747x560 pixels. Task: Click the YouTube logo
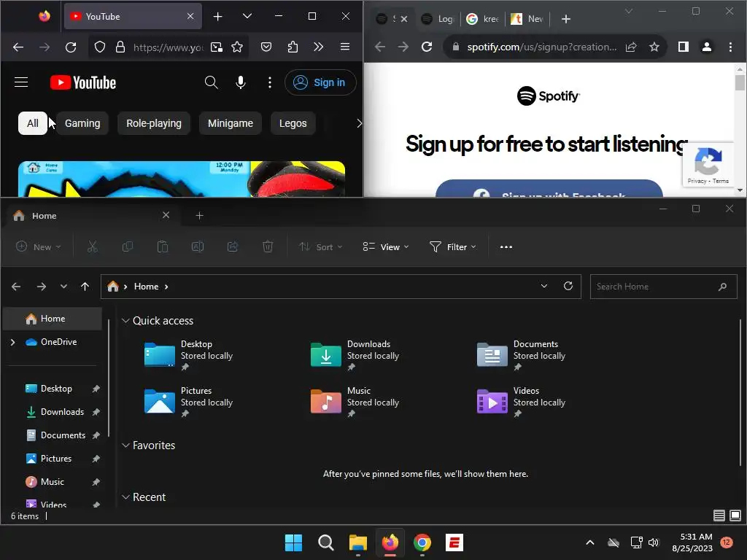[x=83, y=82]
